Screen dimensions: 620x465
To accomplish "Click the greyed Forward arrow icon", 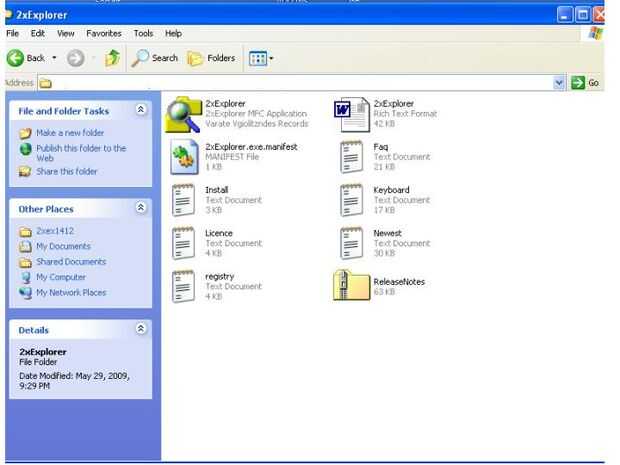I will coord(75,59).
